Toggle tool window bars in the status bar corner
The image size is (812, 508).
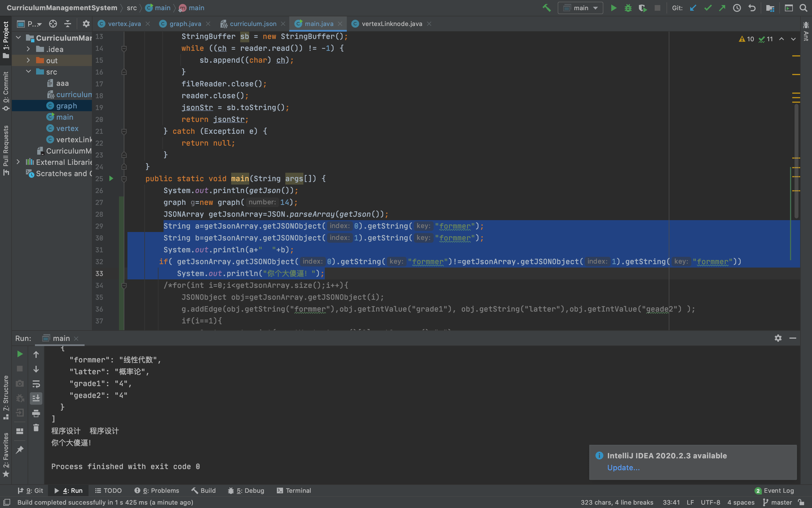pos(6,502)
